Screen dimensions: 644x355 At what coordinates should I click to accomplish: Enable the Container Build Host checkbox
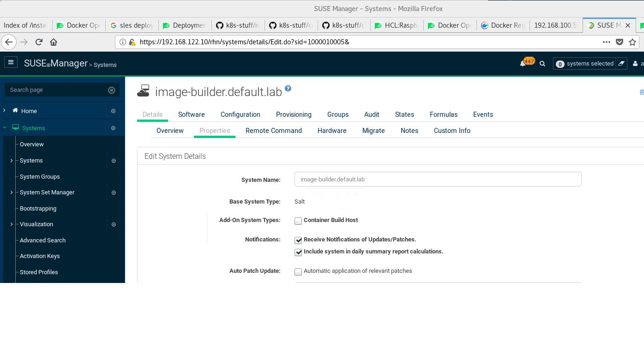coord(298,221)
